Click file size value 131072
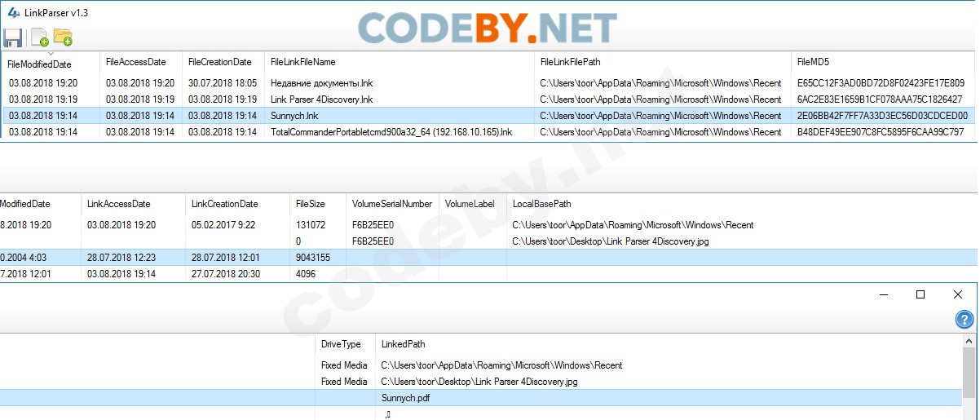The width and height of the screenshot is (980, 420). 311,225
